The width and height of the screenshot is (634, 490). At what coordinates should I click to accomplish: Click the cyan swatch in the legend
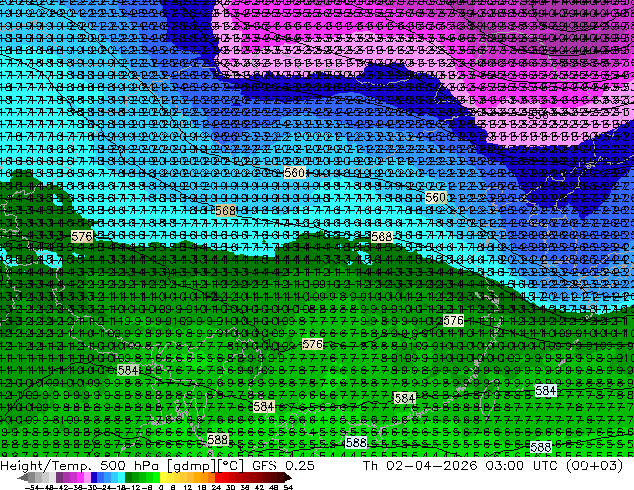pyautogui.click(x=122, y=477)
